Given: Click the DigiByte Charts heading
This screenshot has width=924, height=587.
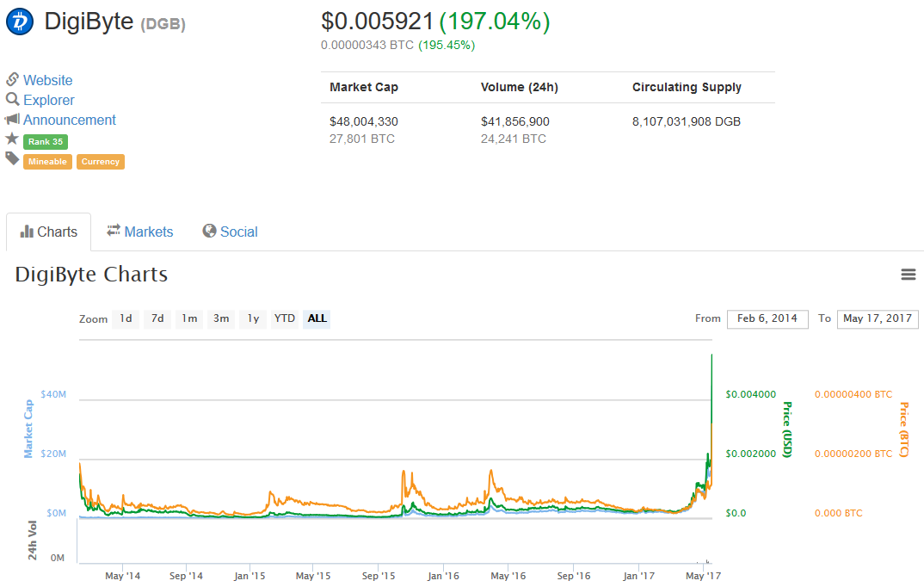Looking at the screenshot, I should [91, 275].
